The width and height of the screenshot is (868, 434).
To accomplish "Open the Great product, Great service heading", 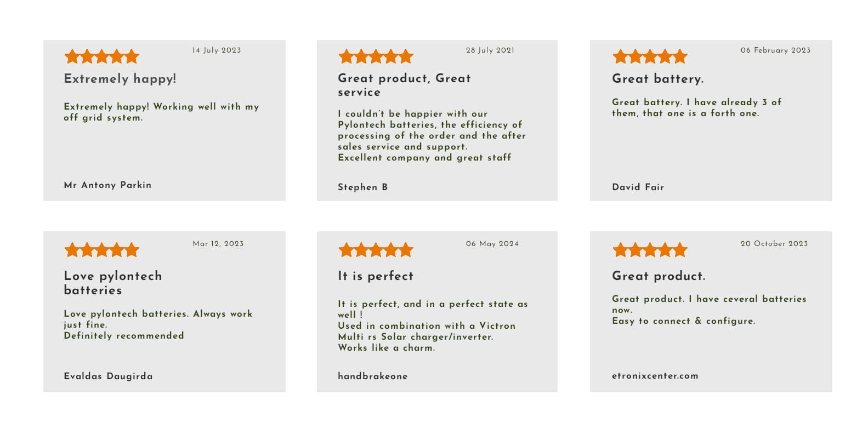I will [x=404, y=85].
